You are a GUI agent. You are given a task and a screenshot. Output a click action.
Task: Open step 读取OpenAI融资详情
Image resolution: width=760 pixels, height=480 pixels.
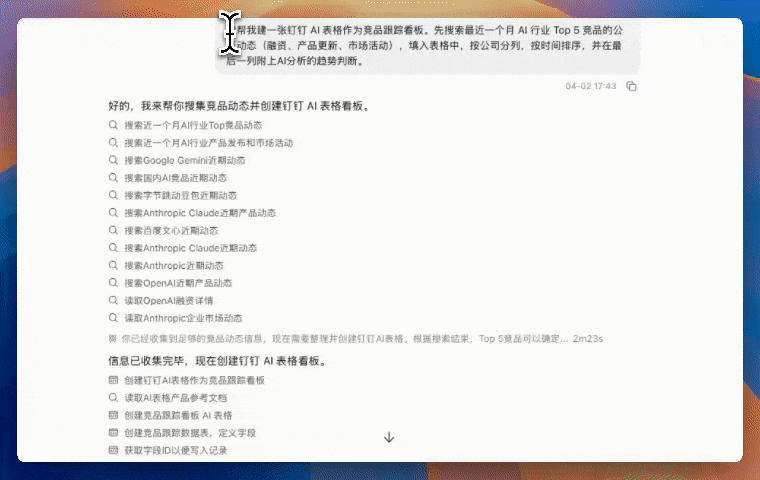(x=169, y=300)
